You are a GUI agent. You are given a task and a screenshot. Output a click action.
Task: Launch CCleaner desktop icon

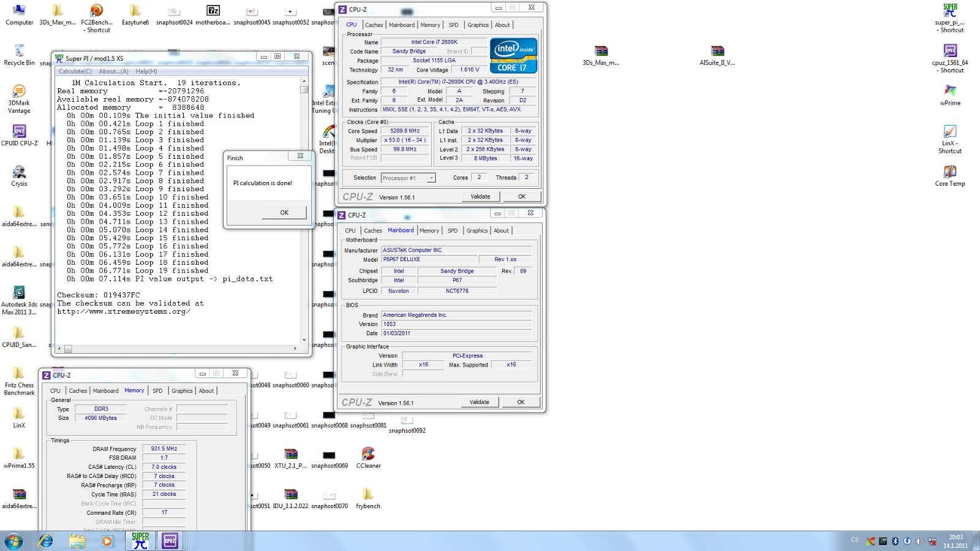point(368,458)
